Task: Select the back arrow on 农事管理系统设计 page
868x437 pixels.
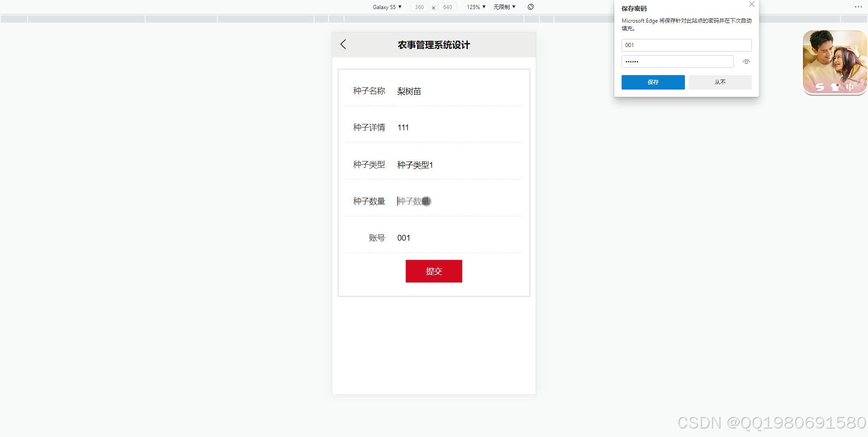Action: coord(344,44)
